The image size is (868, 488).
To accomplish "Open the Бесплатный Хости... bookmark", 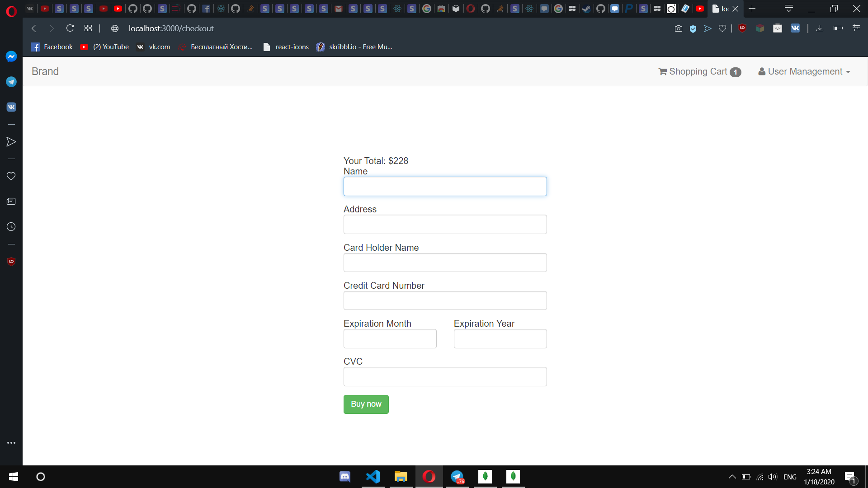I will pyautogui.click(x=216, y=47).
